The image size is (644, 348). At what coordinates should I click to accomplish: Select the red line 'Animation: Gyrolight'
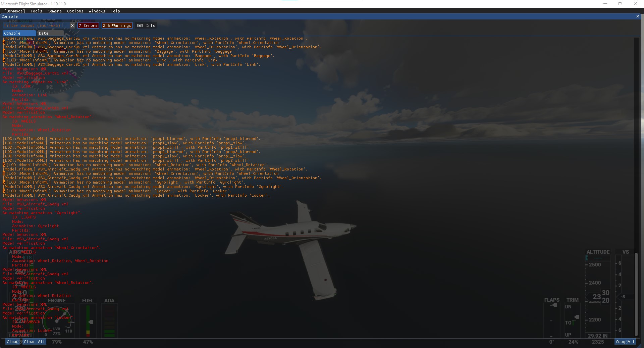coord(36,226)
